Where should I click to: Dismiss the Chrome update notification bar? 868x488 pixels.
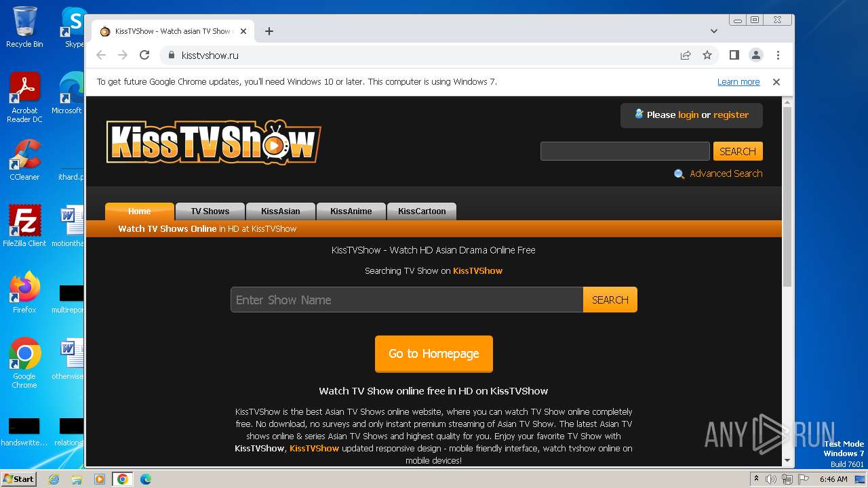(x=776, y=81)
